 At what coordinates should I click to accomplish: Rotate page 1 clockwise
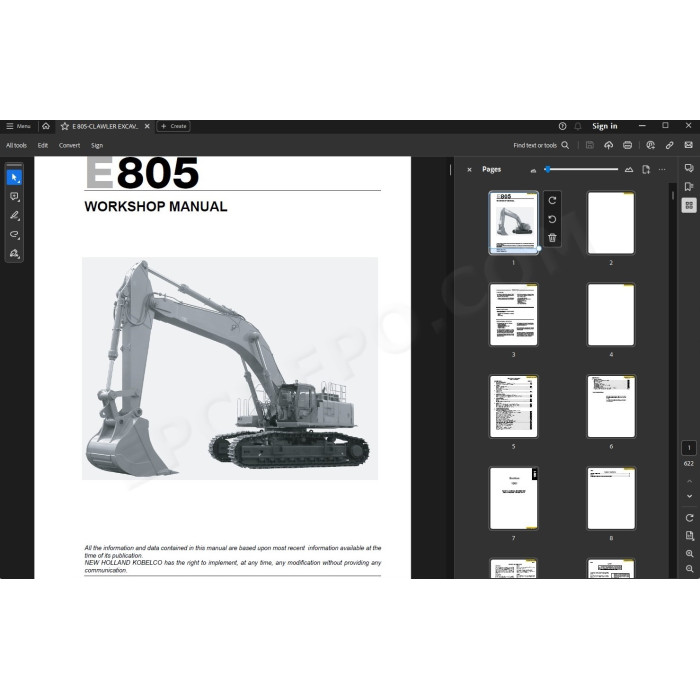point(552,200)
